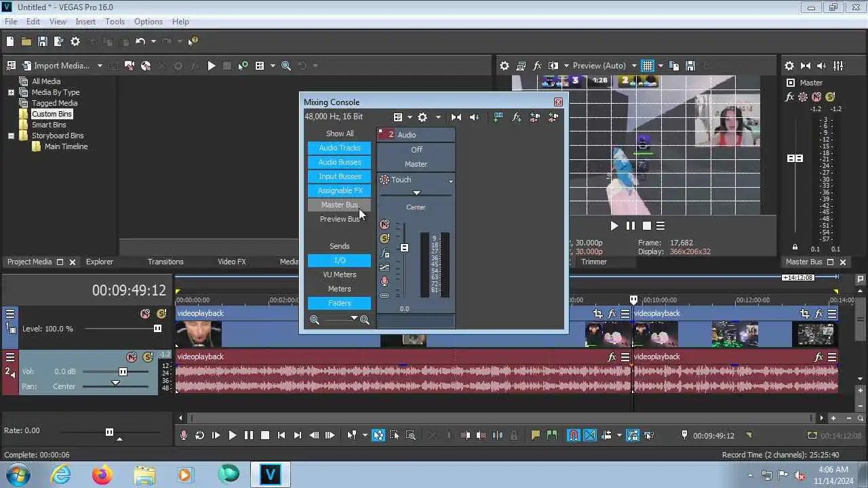Select the Custom Bins folder
This screenshot has width=868, height=488.
point(52,114)
